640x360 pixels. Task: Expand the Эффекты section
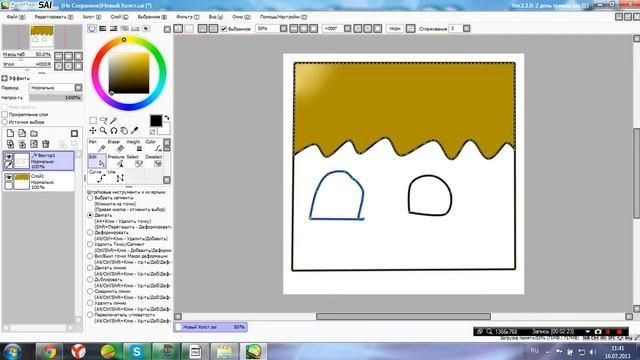coord(4,78)
